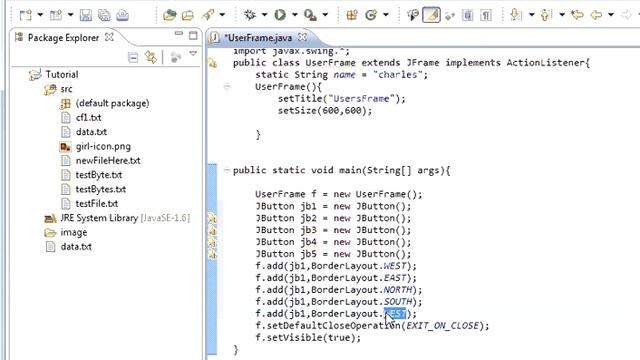This screenshot has height=360, width=640.
Task: Open the Package Explorer view menu triangle
Action: pos(193,54)
